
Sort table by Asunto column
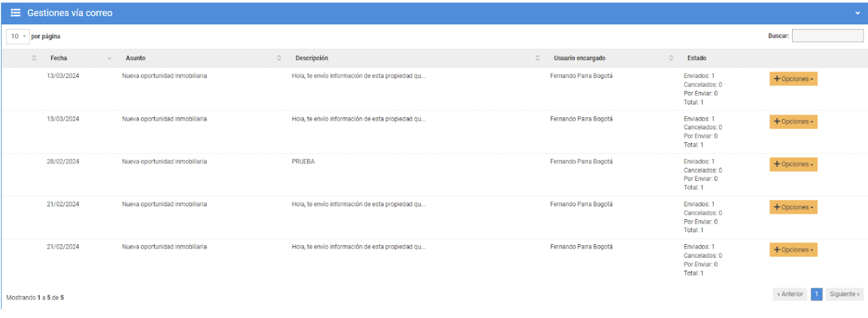click(x=136, y=58)
